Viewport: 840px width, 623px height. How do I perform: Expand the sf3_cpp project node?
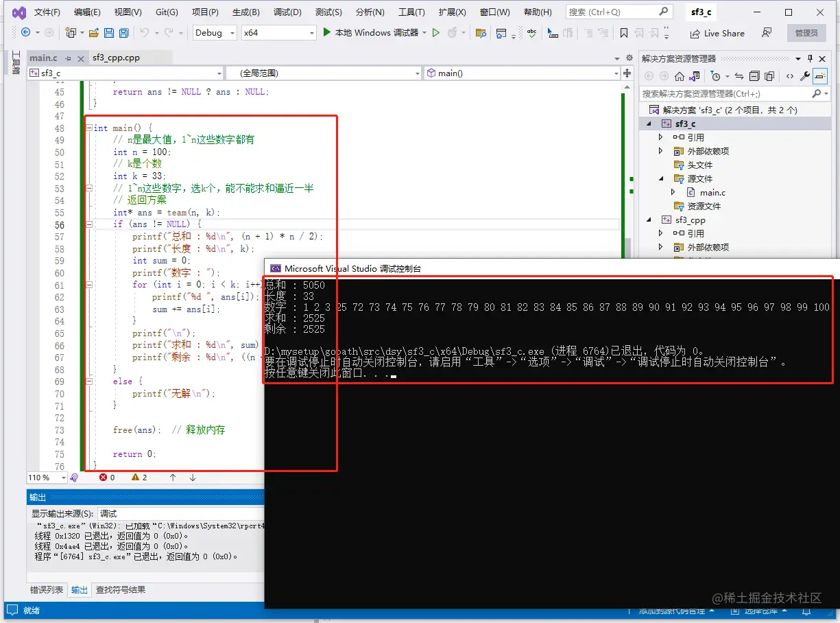coord(649,220)
